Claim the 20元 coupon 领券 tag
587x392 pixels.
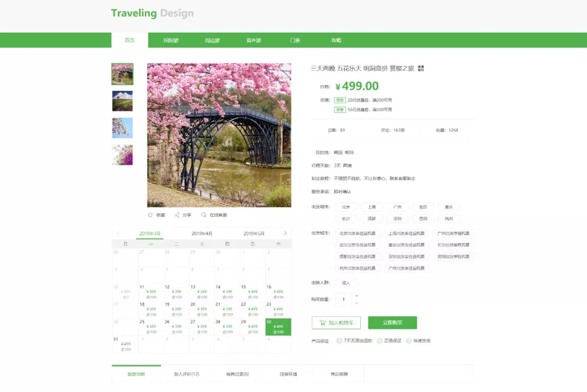[x=340, y=100]
